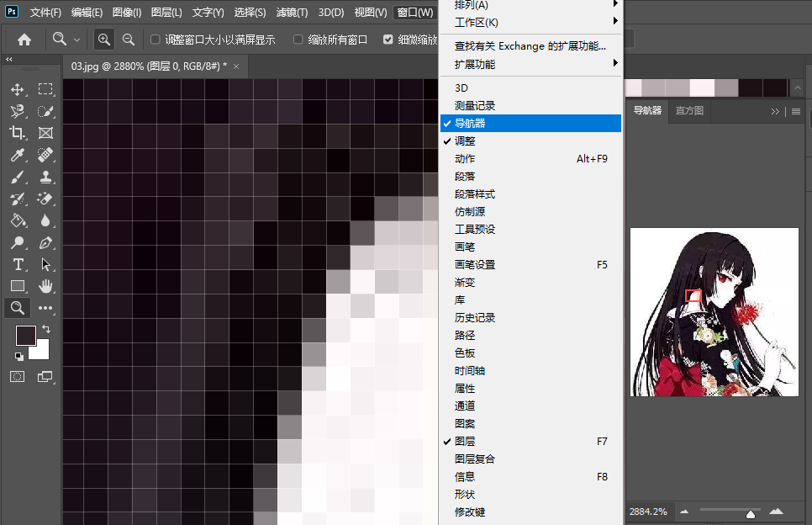This screenshot has height=525, width=812.
Task: Expand the 排列(A) submenu
Action: tap(530, 5)
